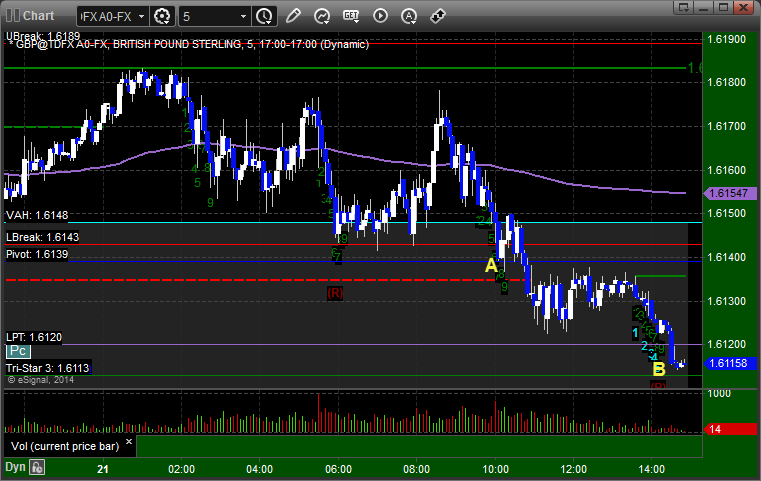Click the red 14 volume value tag
Viewport: 761px width, 481px height.
pyautogui.click(x=730, y=429)
